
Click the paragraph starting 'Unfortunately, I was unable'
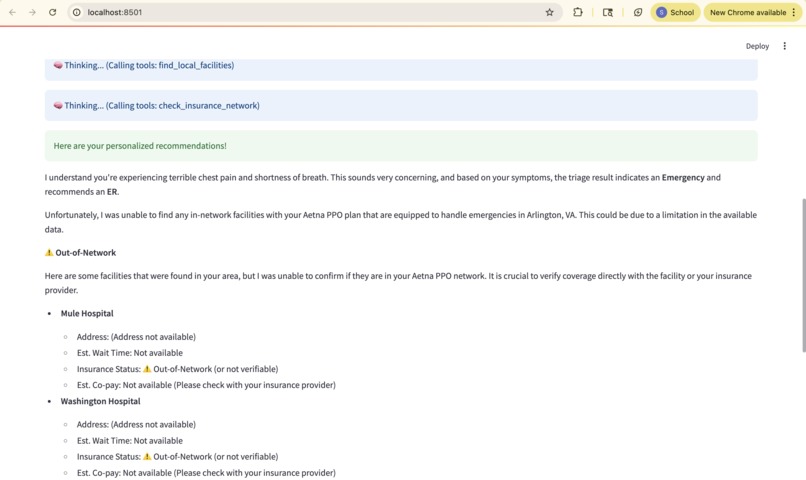400,222
